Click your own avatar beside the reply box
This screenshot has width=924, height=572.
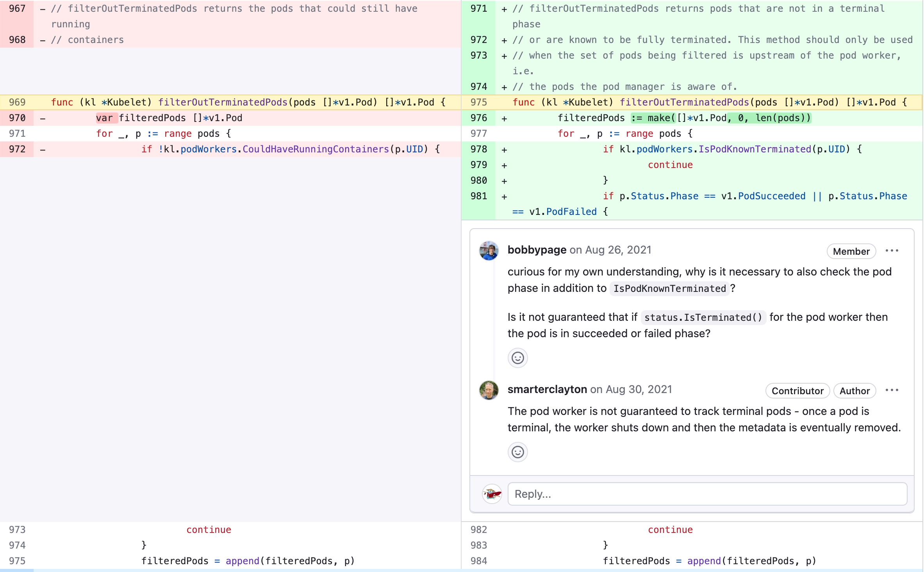point(491,493)
